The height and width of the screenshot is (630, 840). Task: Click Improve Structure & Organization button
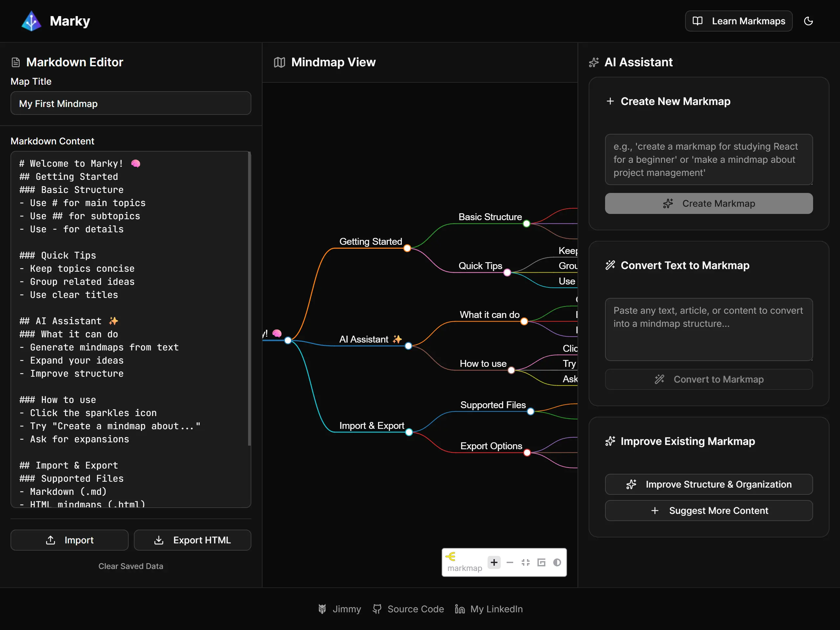point(709,484)
